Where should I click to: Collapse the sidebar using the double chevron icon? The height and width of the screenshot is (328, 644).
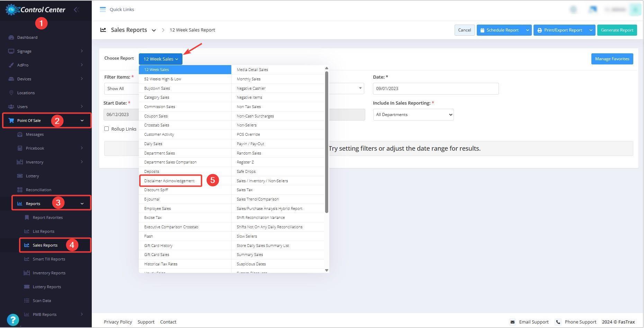pos(77,10)
